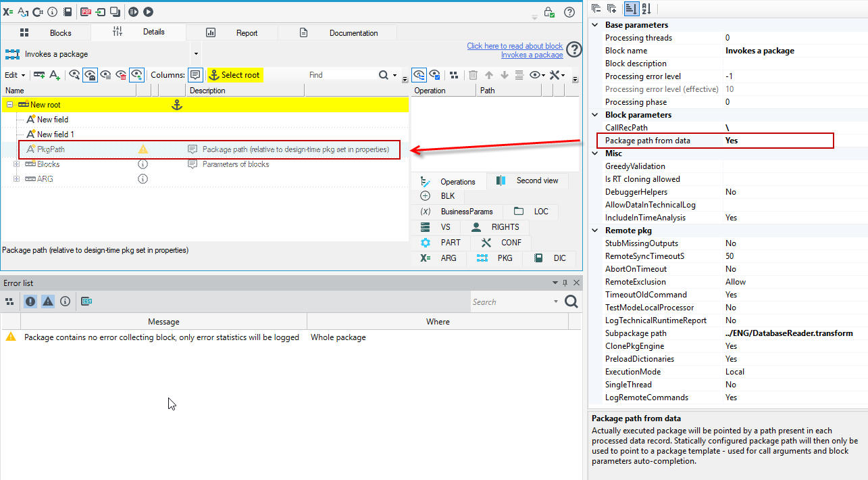Click the yellow Select root button

click(234, 75)
